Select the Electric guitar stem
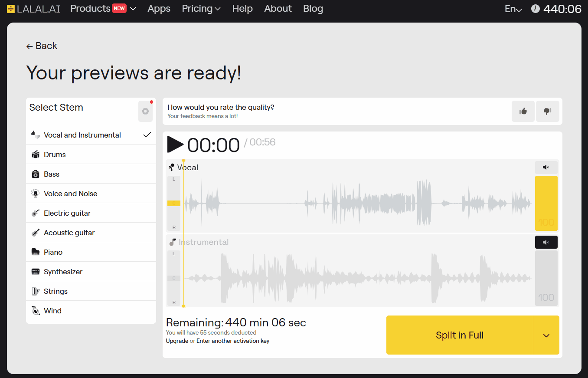Image resolution: width=588 pixels, height=378 pixels. click(x=67, y=213)
